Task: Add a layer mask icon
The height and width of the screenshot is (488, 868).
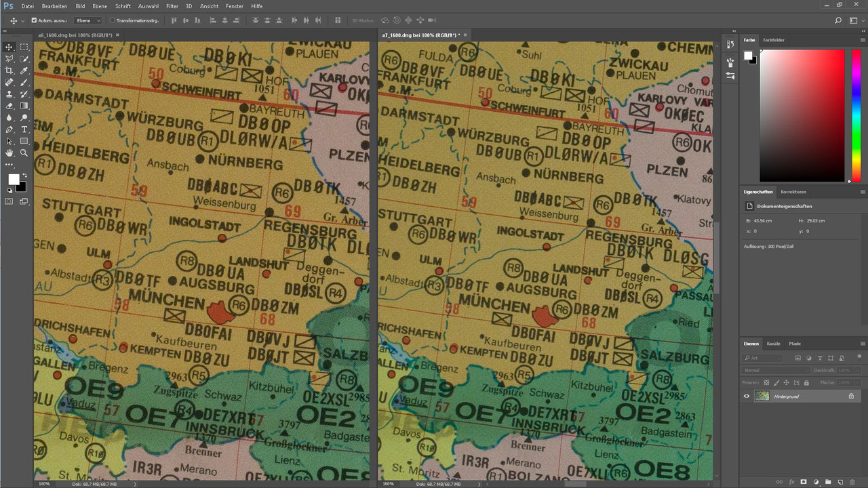Action: 804,482
